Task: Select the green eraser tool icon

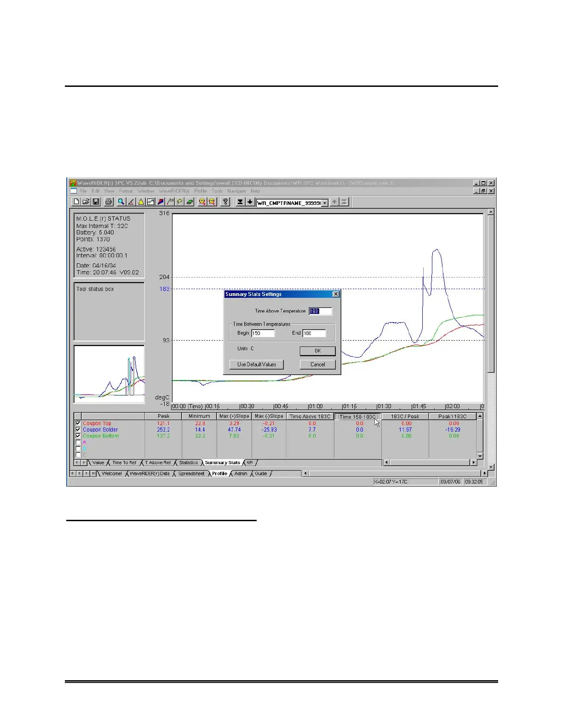Action: [x=190, y=202]
